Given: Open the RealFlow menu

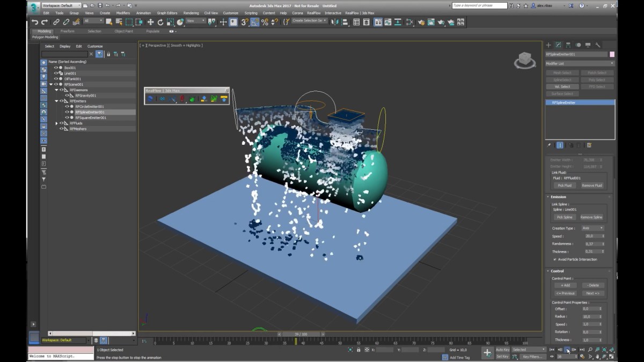Looking at the screenshot, I should (313, 13).
